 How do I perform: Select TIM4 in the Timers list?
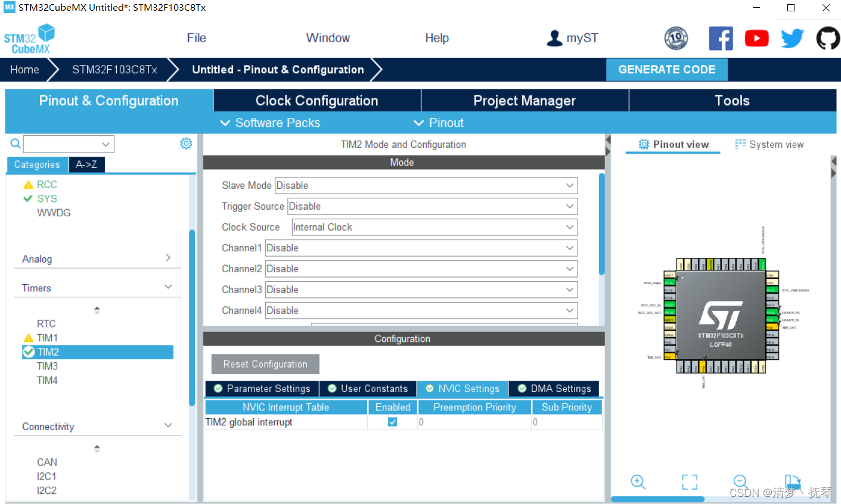coord(47,380)
